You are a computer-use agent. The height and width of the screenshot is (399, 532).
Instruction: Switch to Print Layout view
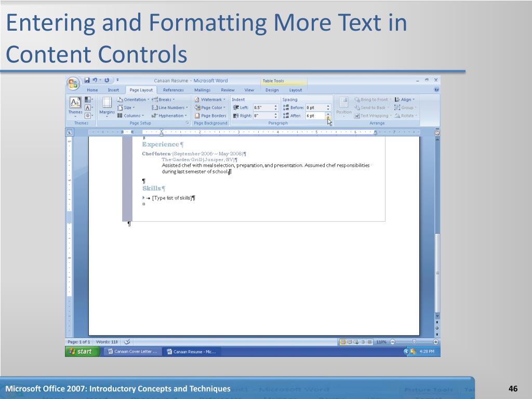click(343, 342)
